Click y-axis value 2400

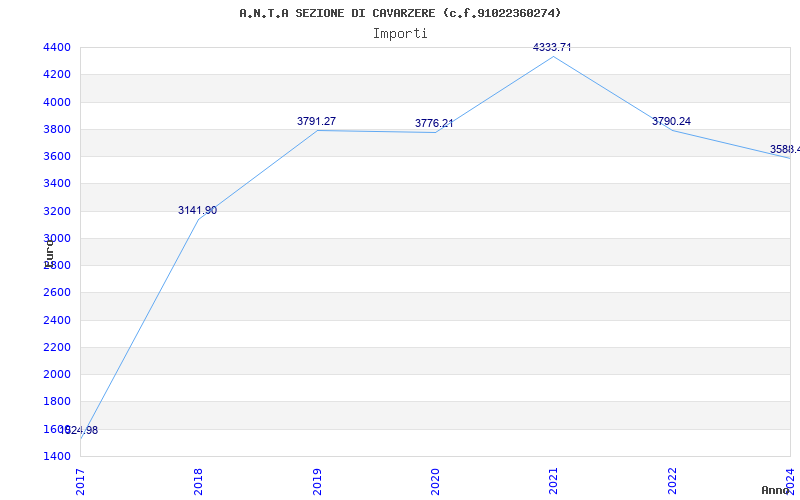58,320
